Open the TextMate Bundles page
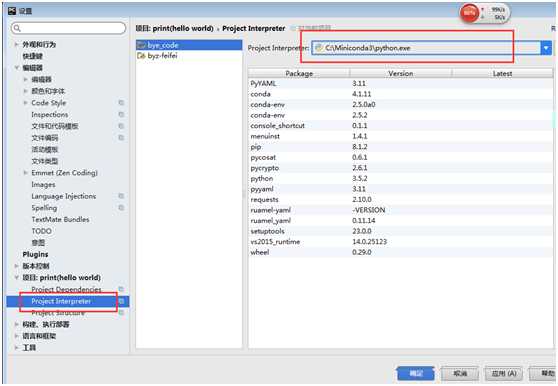The height and width of the screenshot is (386, 558). (60, 220)
